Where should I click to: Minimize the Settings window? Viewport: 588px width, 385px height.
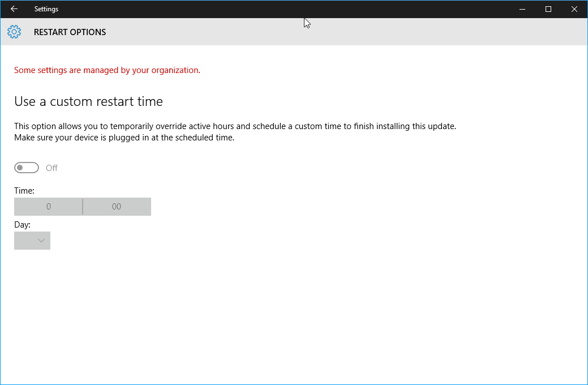(522, 9)
